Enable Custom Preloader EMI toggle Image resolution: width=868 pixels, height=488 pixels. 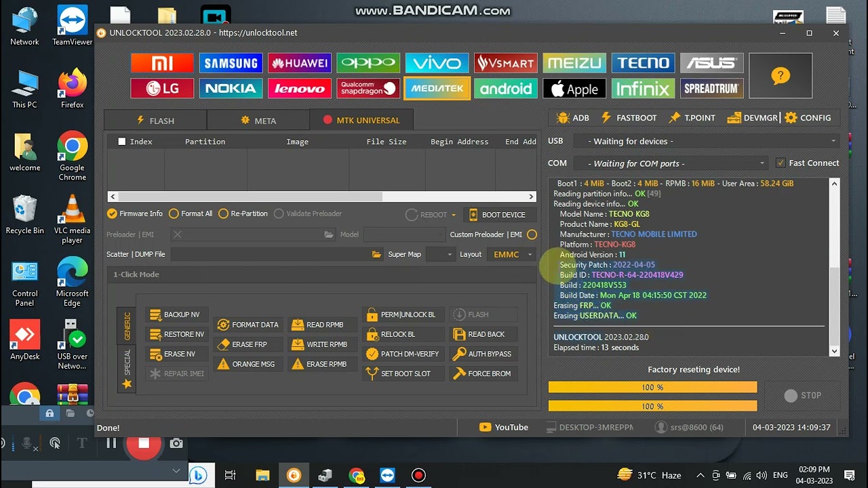[x=532, y=235]
